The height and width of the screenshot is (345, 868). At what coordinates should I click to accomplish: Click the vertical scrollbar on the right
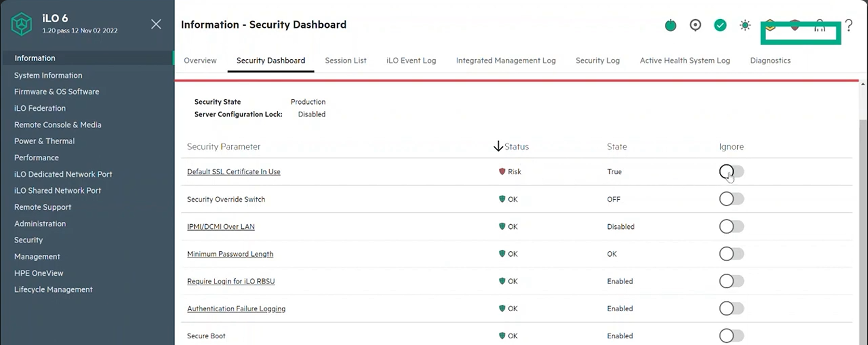tap(863, 208)
